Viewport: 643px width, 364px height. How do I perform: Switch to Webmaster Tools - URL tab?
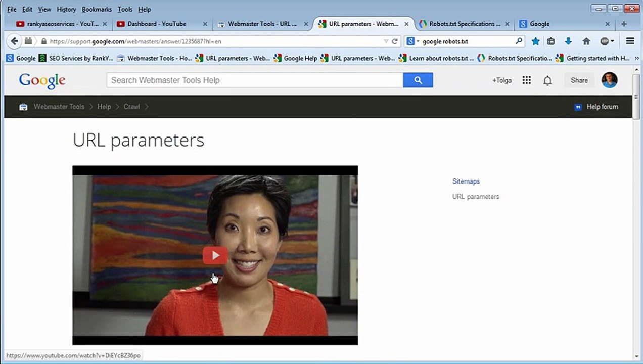[x=262, y=24]
